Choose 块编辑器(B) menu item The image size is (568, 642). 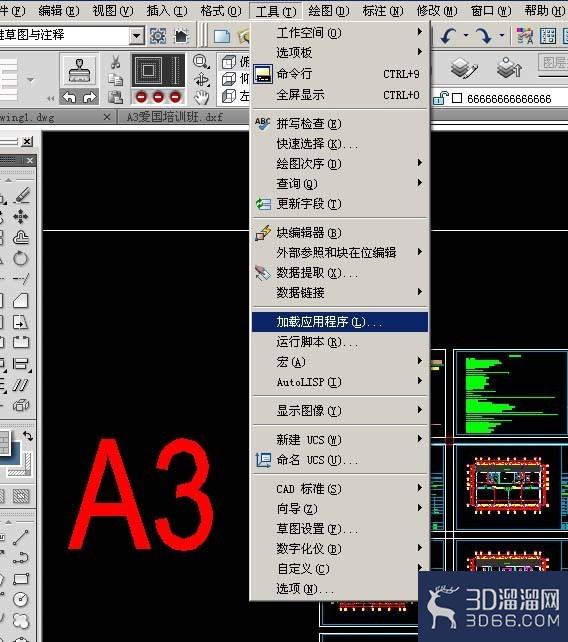click(x=340, y=233)
